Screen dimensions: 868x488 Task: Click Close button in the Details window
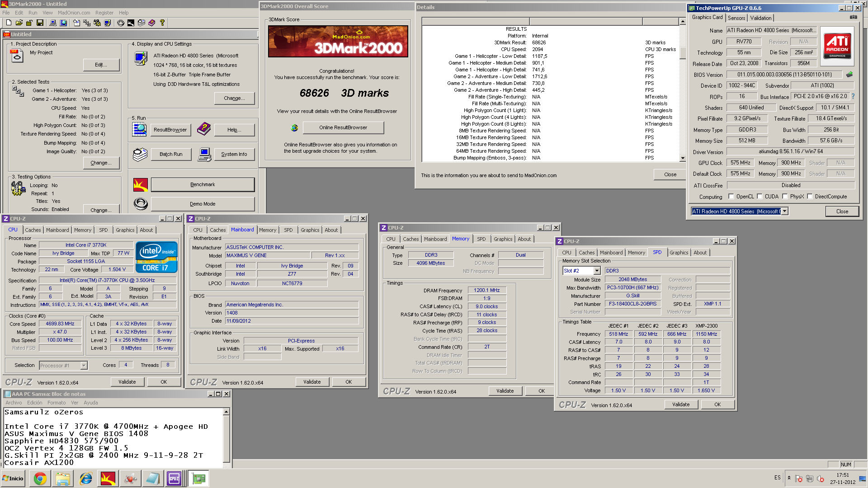tap(670, 174)
